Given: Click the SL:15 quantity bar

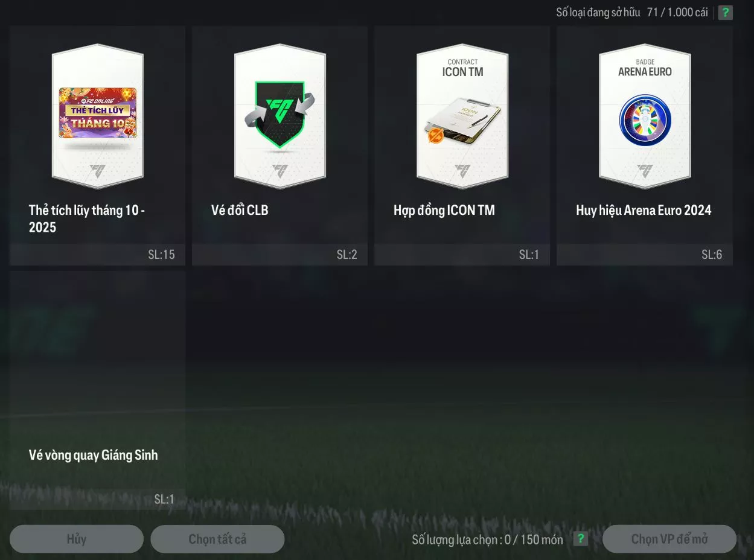Looking at the screenshot, I should point(97,255).
